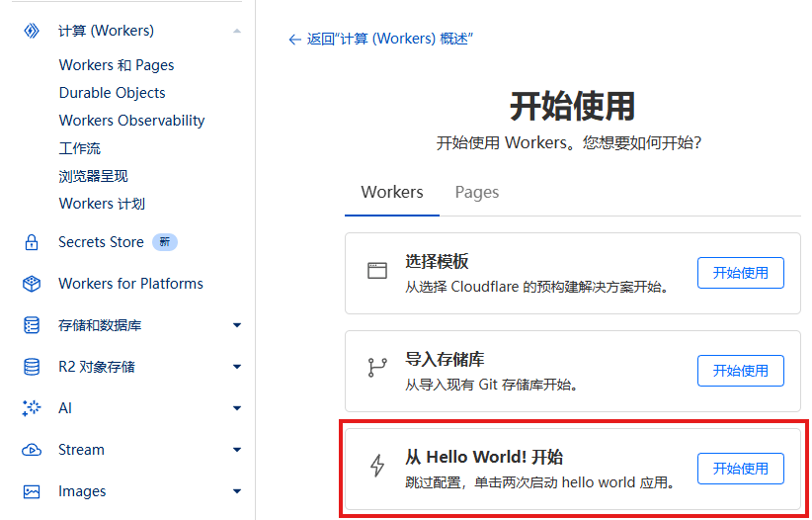Open 工作流 in the sidebar

click(80, 148)
